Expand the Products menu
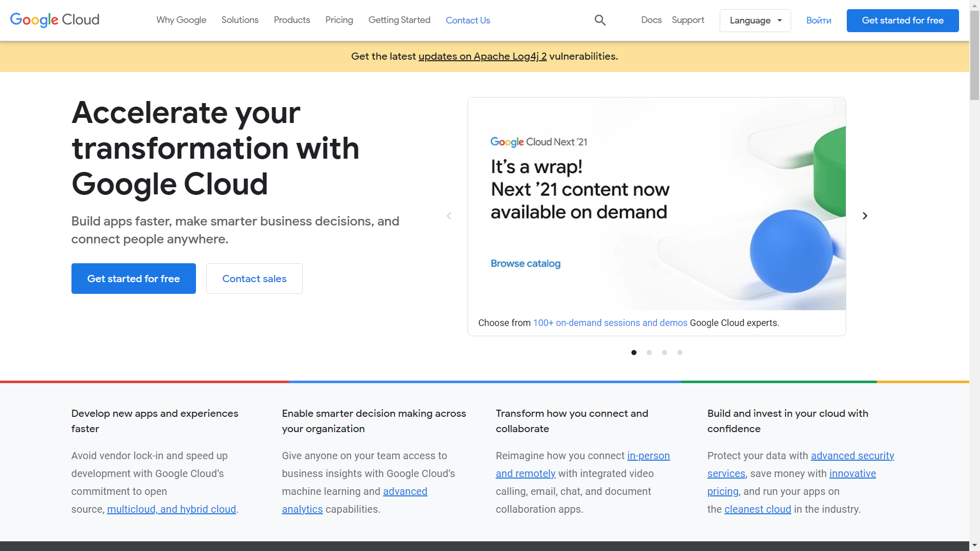Viewport: 980px width, 551px height. pyautogui.click(x=291, y=20)
